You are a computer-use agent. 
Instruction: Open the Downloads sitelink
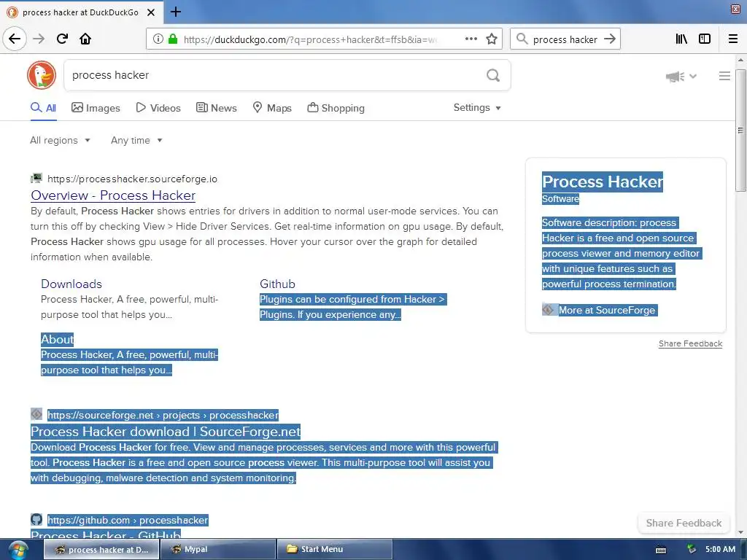coord(71,284)
